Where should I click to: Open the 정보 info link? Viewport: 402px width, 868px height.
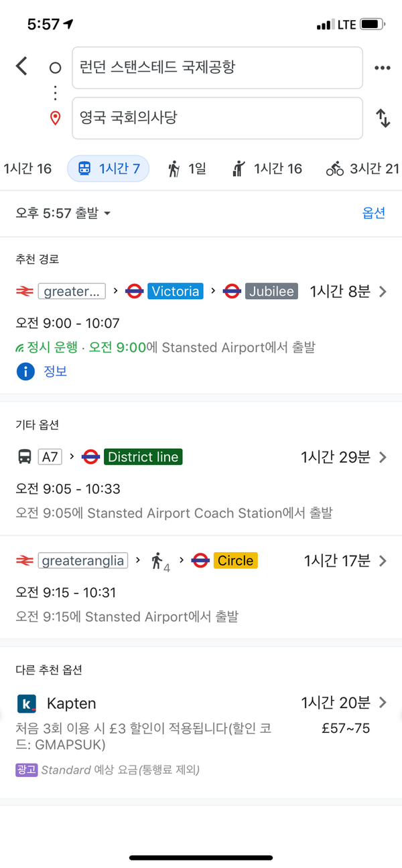pyautogui.click(x=55, y=371)
